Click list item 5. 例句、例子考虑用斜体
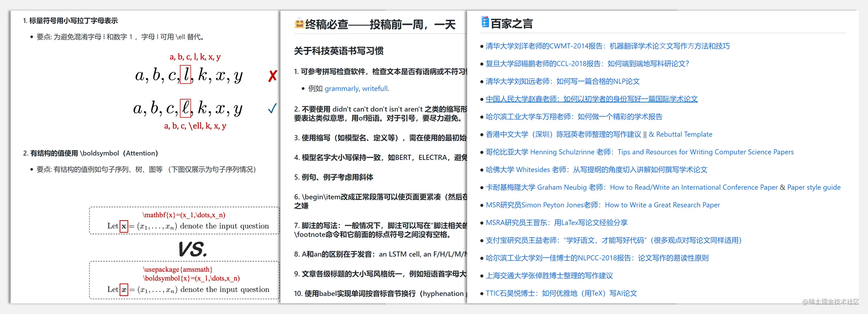This screenshot has height=314, width=868. coord(334,177)
